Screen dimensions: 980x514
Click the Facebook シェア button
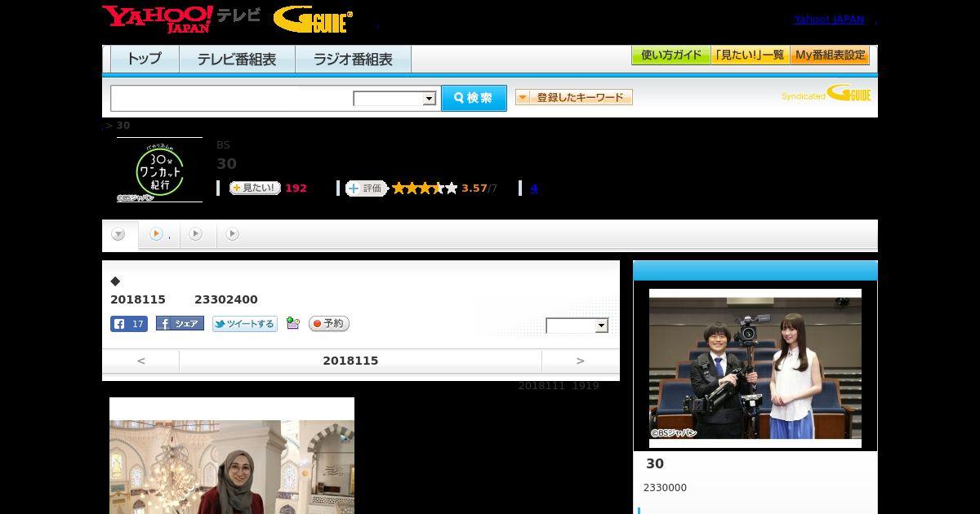pos(180,324)
